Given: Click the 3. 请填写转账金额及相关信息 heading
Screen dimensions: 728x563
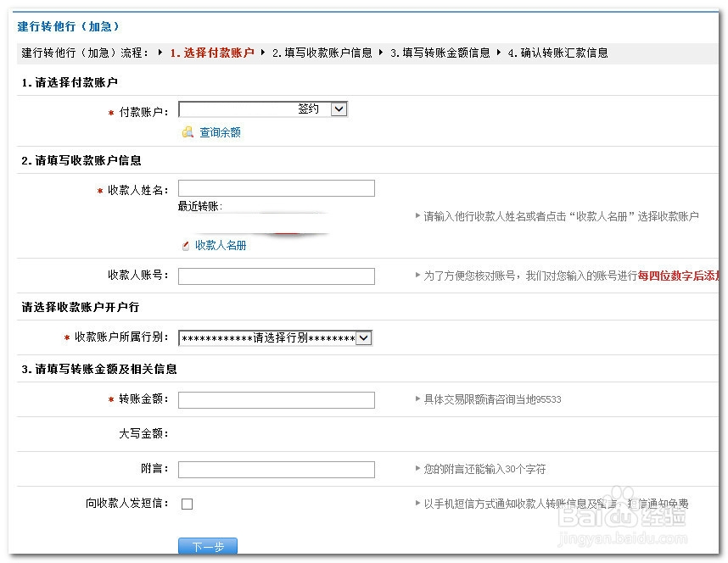Looking at the screenshot, I should [99, 369].
